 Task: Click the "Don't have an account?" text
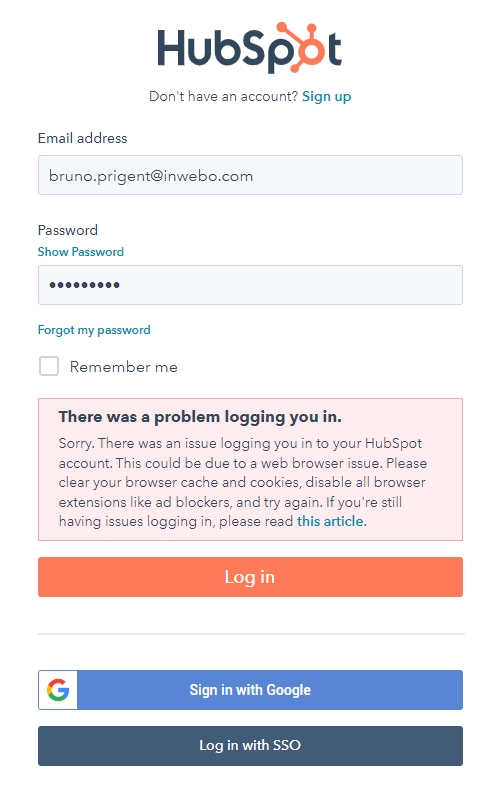coord(223,96)
